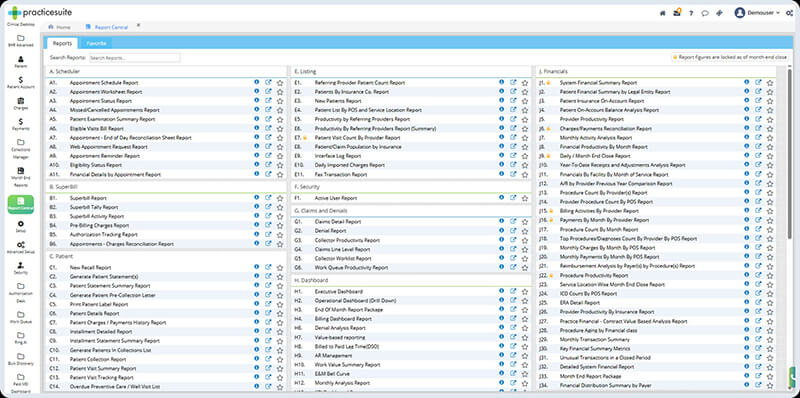
Task: Open the help question mark icon
Action: pyautogui.click(x=691, y=13)
